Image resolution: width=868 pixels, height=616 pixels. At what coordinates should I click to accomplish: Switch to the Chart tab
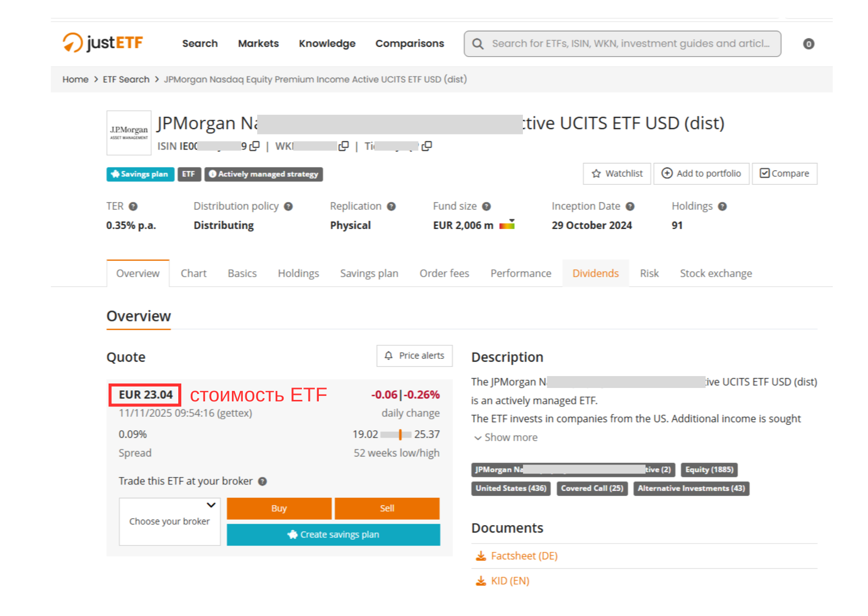pos(194,273)
